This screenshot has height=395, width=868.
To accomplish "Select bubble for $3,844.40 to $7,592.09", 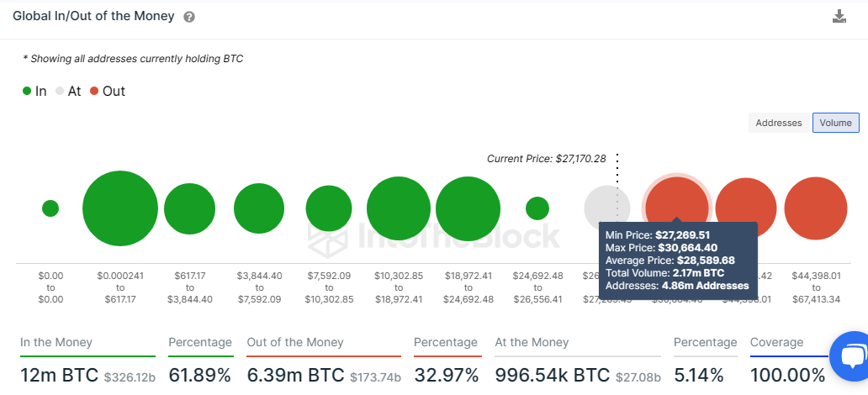I will tap(259, 208).
